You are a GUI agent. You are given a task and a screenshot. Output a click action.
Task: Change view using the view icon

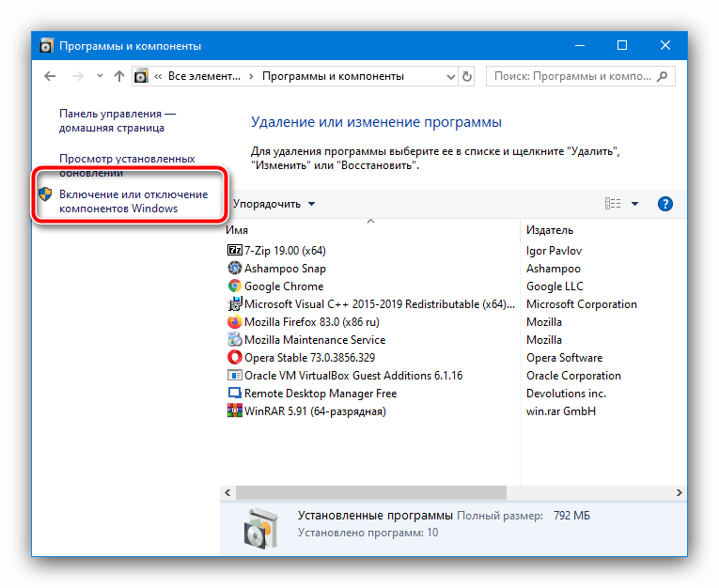(613, 204)
